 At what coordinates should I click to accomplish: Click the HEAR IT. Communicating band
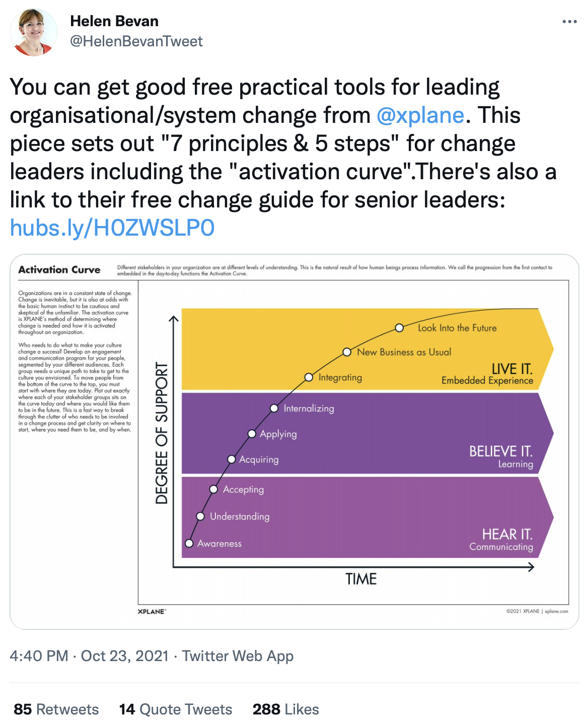pos(367,517)
